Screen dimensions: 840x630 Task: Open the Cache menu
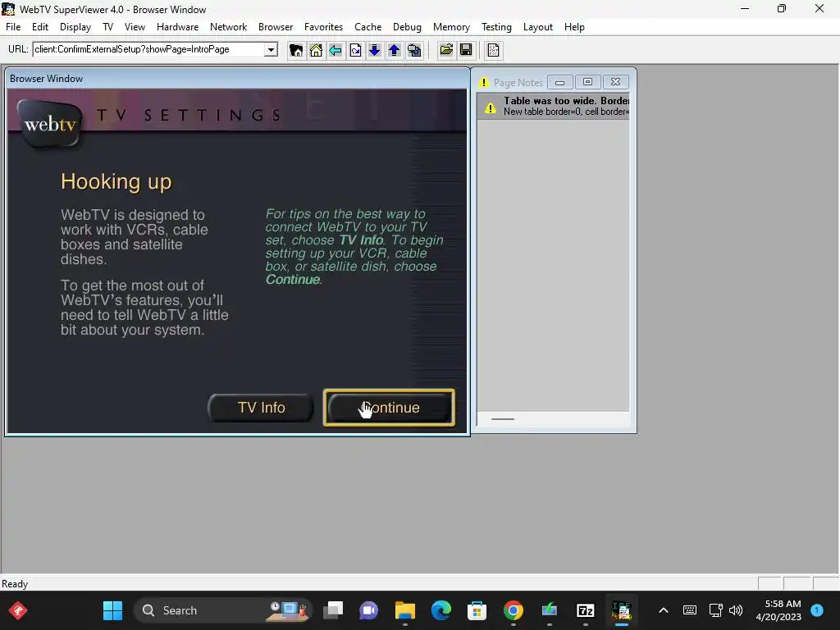click(x=368, y=27)
